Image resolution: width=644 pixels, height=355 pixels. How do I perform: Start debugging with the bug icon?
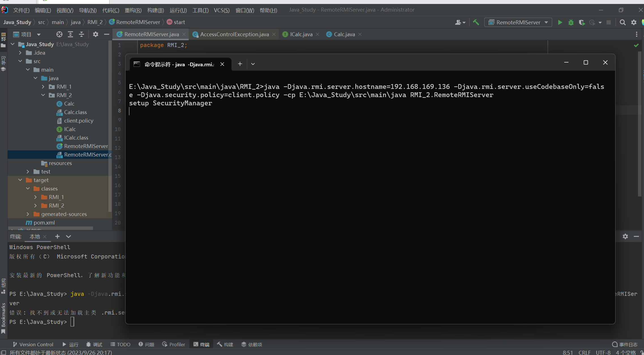coord(571,22)
